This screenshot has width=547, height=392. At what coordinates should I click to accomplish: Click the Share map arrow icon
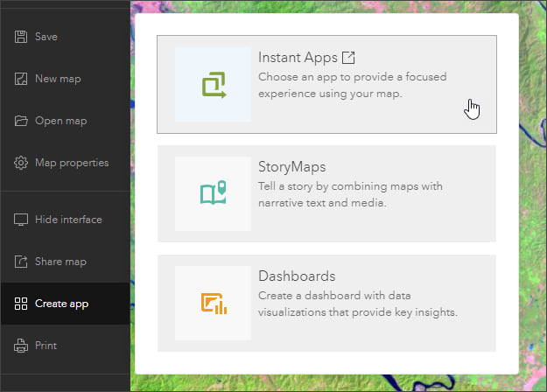[21, 262]
